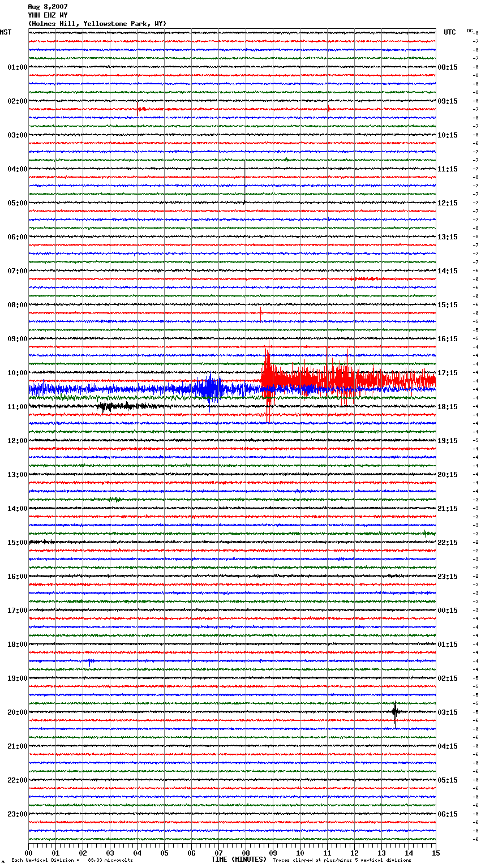481x868 pixels.
Task: Click the "03:15" UTC time label
Action: coord(448,712)
